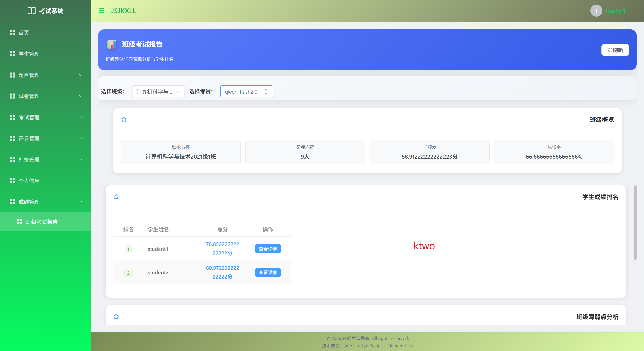Image resolution: width=644 pixels, height=351 pixels.
Task: Click the 考试系统 book logo icon
Action: 31,11
